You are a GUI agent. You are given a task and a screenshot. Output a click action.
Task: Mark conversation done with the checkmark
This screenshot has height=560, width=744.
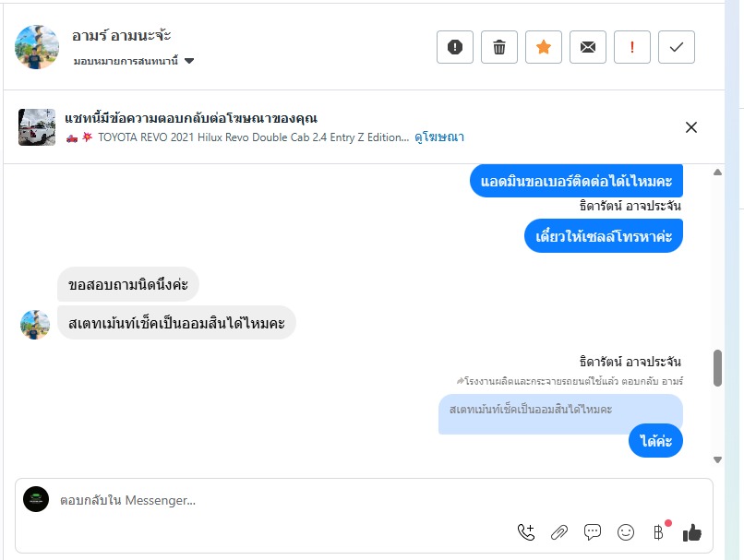(677, 47)
